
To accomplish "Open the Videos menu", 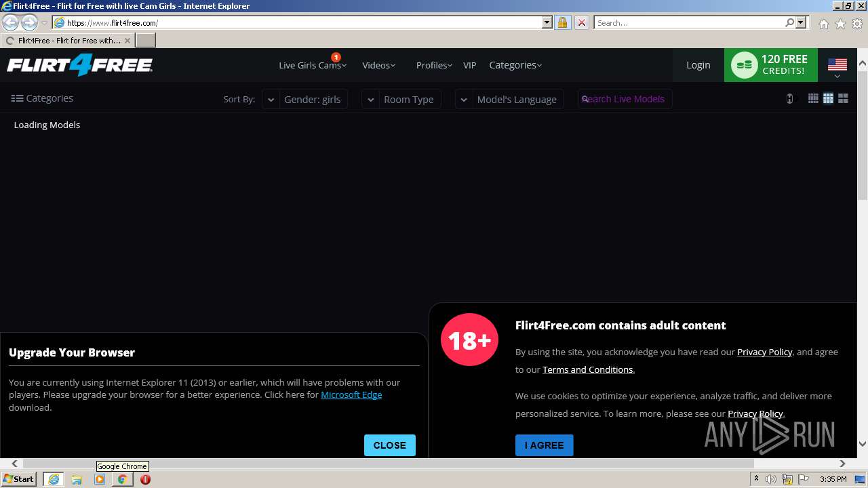I will coord(378,65).
